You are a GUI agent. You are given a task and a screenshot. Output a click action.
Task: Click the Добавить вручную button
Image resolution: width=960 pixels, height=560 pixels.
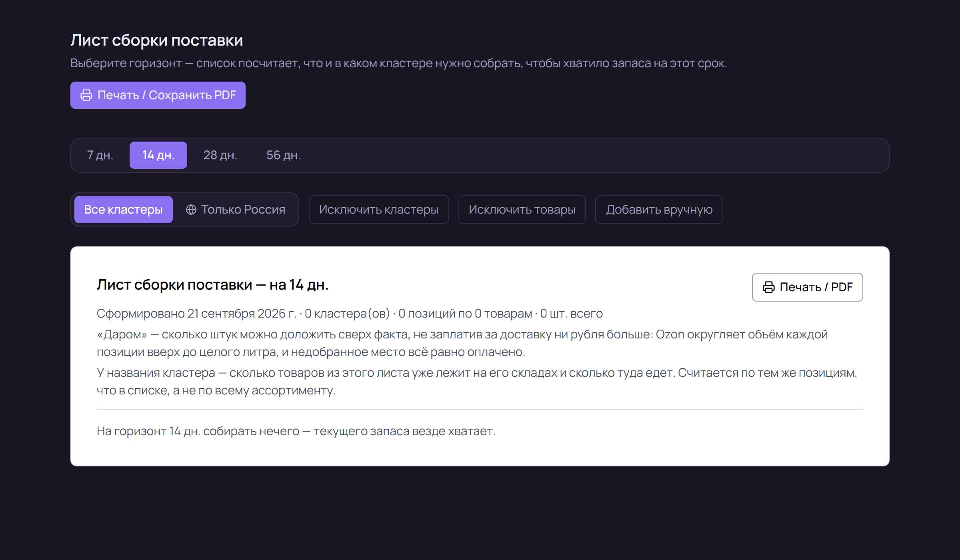pos(659,210)
